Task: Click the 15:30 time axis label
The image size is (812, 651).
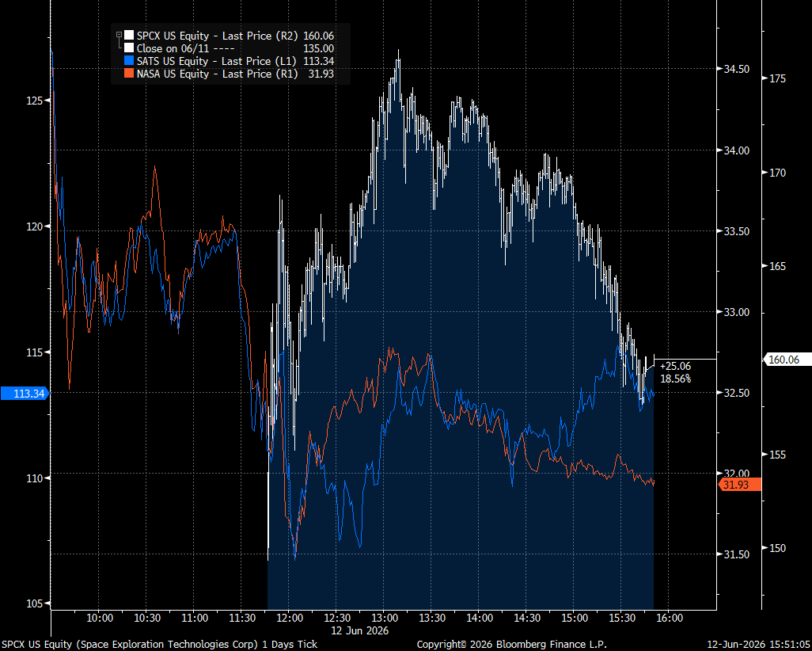Action: tap(622, 618)
